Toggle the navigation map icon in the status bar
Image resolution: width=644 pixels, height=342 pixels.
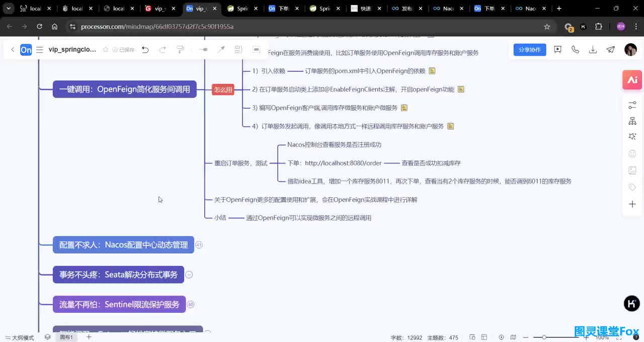click(x=513, y=337)
